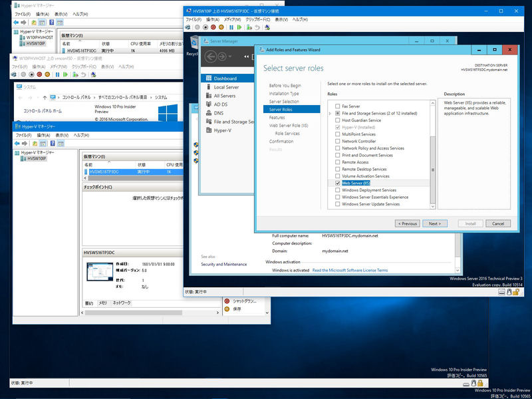Click orange Save icon in HVSWS16TP3DC connection toolbar
This screenshot has height=399, width=532.
[221, 27]
